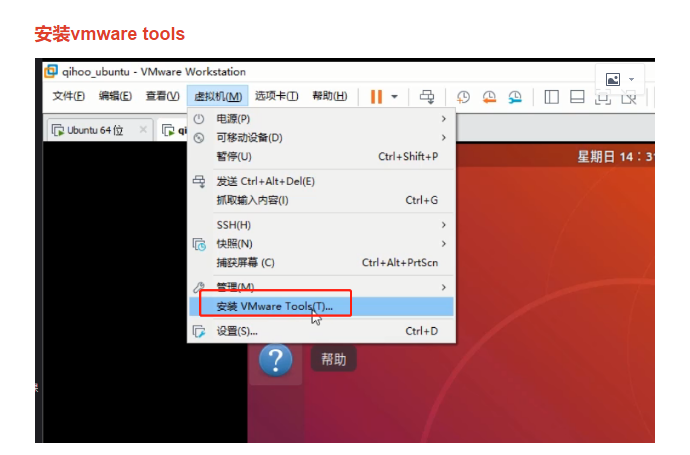This screenshot has width=690, height=455.
Task: Click the 帮助 tooltip label
Action: pyautogui.click(x=334, y=360)
